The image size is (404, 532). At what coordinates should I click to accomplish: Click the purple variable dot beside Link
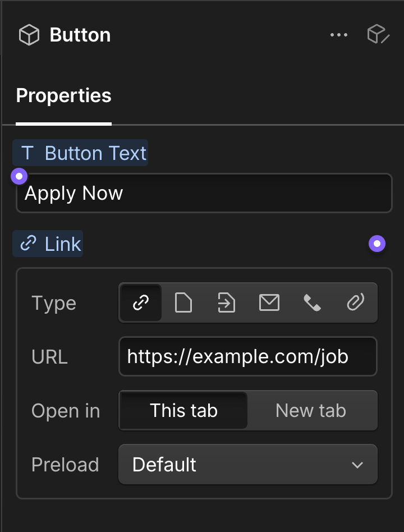click(x=377, y=244)
